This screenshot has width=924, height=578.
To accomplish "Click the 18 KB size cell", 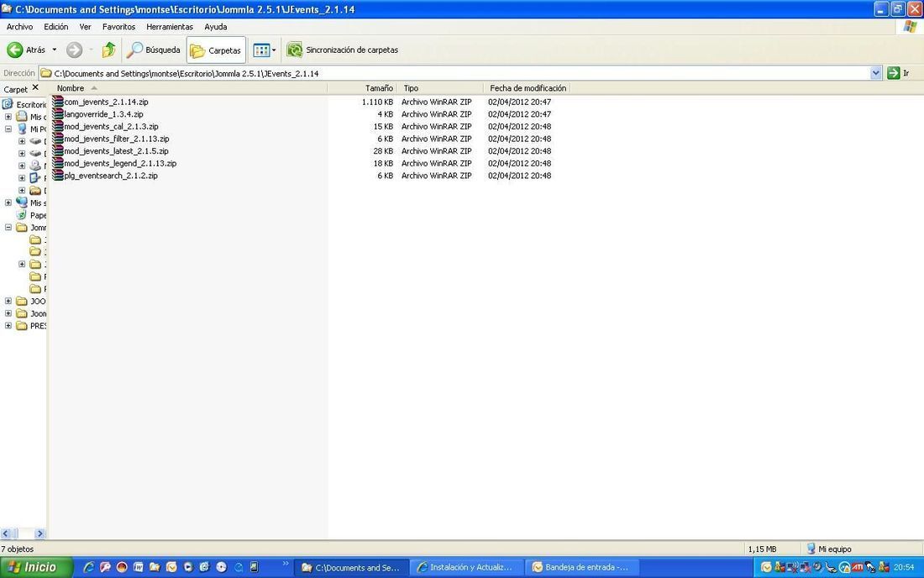I will [383, 163].
